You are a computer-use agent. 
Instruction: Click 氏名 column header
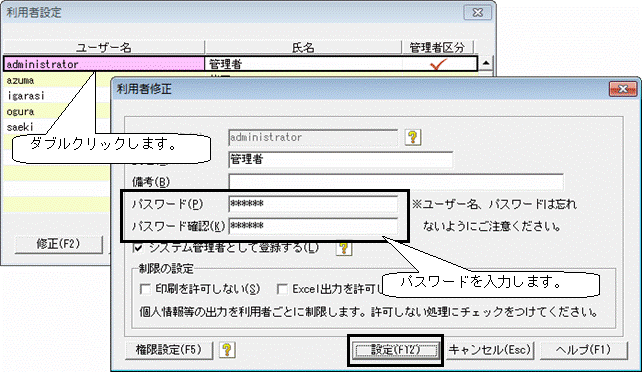303,47
